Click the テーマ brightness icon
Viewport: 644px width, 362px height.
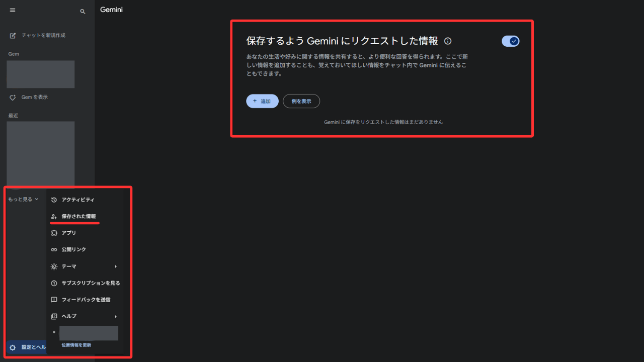click(x=54, y=266)
